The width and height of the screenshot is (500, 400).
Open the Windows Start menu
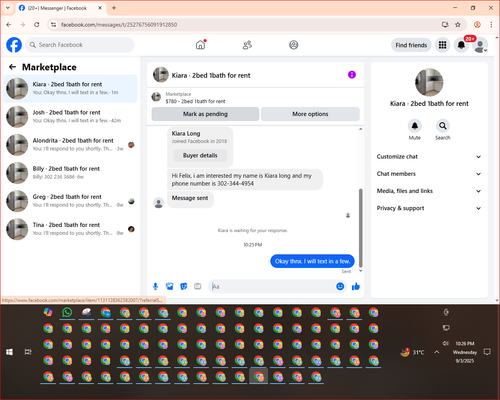(x=9, y=352)
